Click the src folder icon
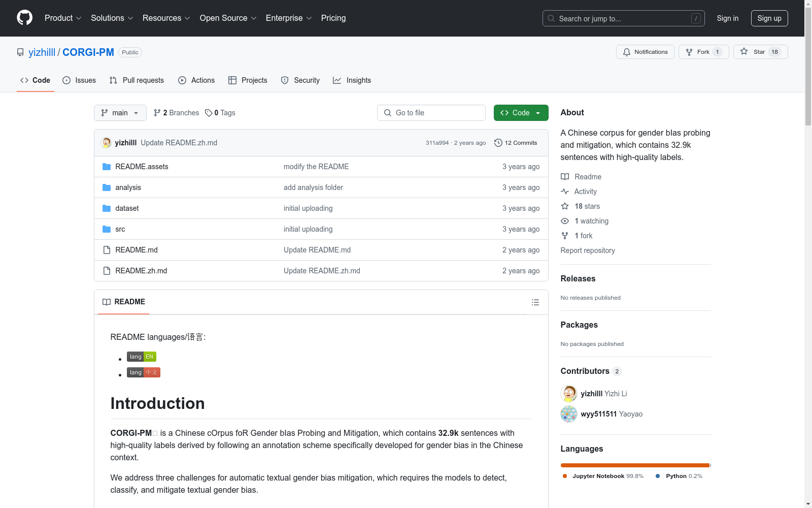Image resolution: width=812 pixels, height=508 pixels. click(x=107, y=229)
